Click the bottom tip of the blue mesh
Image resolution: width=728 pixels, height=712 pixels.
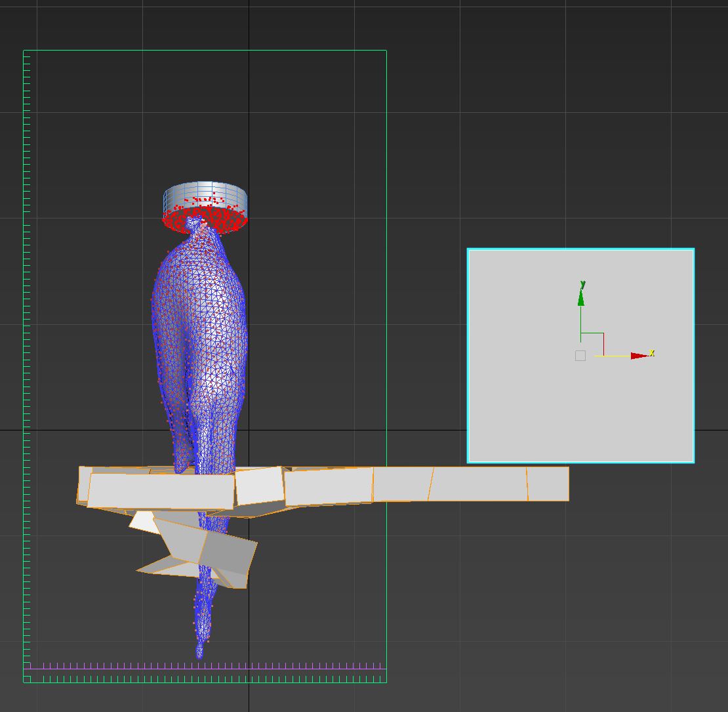click(x=199, y=652)
